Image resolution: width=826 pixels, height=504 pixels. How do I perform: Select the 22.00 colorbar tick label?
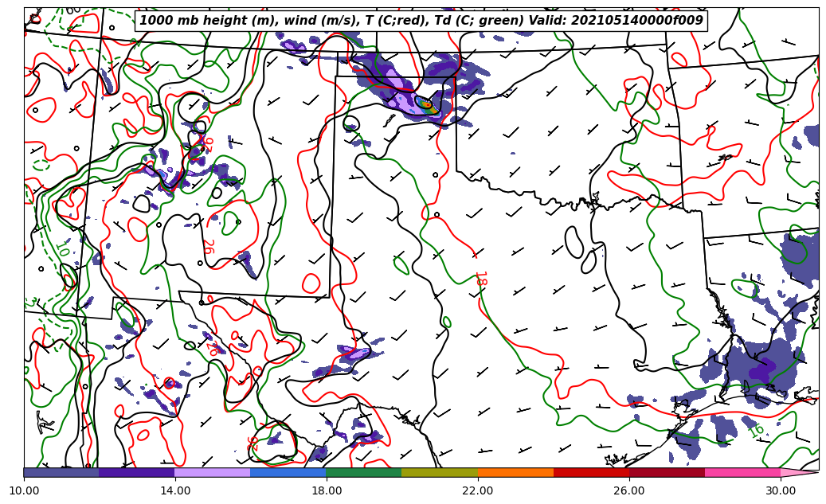coord(478,491)
